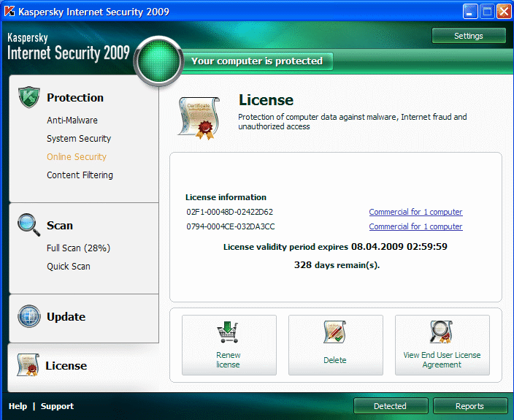
Task: Click View End User License Agreement label
Action: [x=442, y=359]
